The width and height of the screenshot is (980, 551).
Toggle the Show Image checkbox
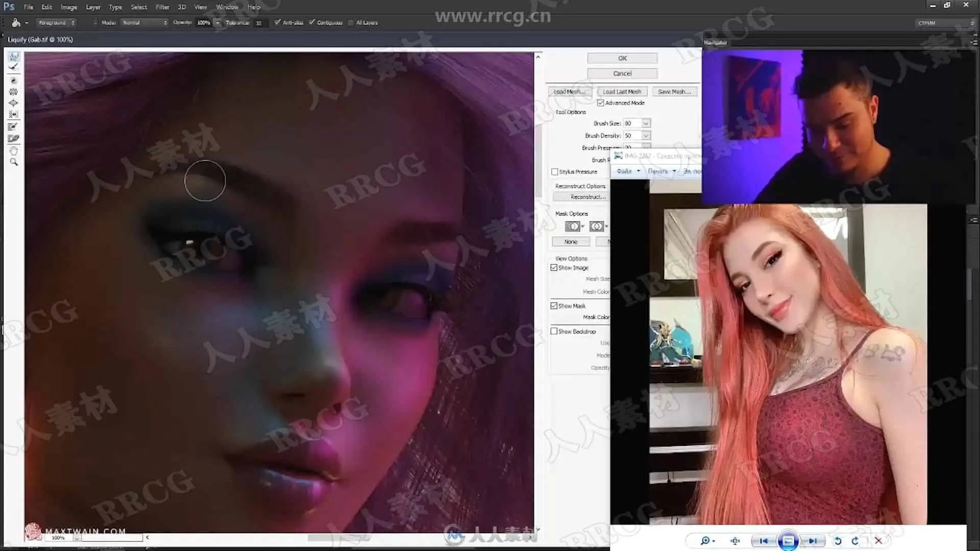[x=554, y=268]
